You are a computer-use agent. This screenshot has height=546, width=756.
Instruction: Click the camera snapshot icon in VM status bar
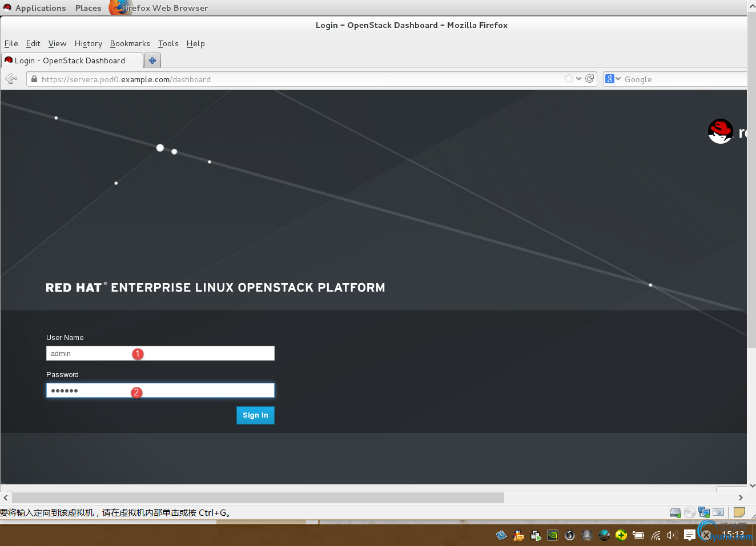718,512
